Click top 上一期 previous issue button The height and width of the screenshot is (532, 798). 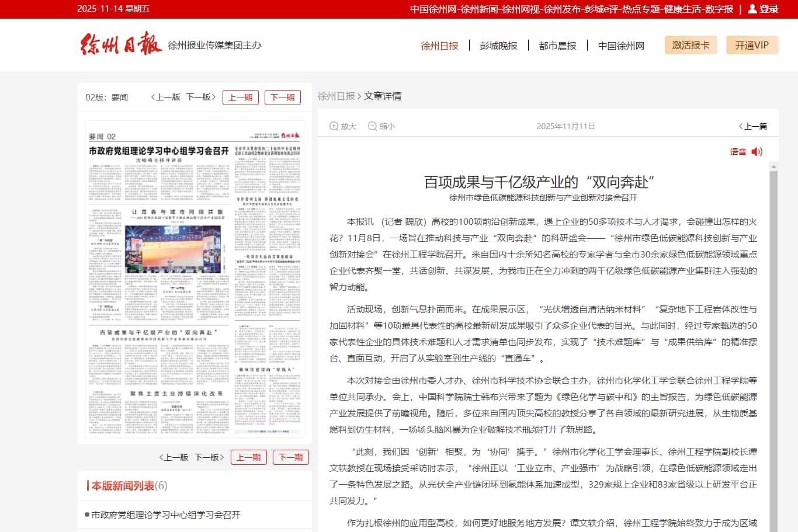(x=240, y=98)
